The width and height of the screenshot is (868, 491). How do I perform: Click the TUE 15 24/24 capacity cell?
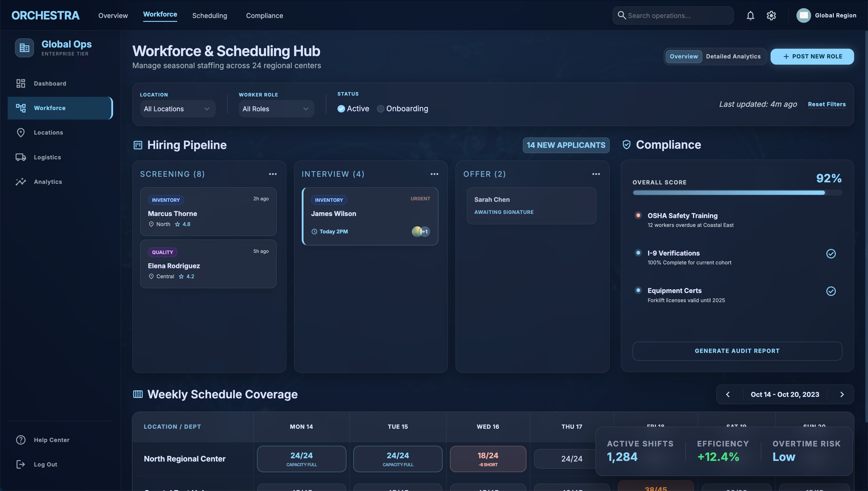point(398,459)
